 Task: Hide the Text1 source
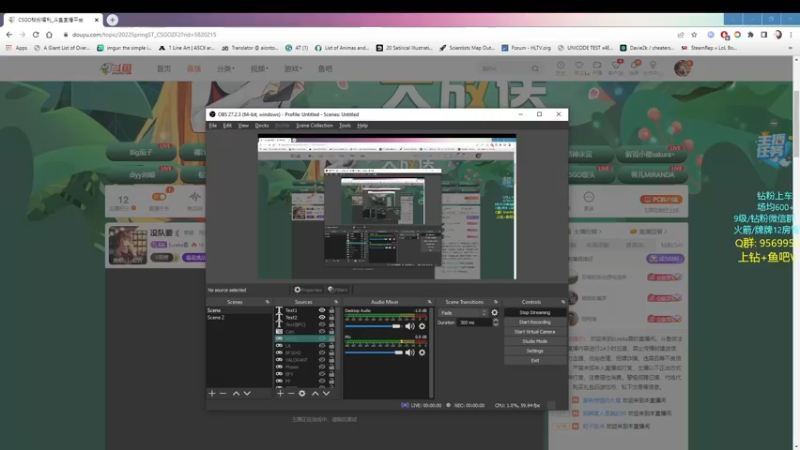pos(322,310)
